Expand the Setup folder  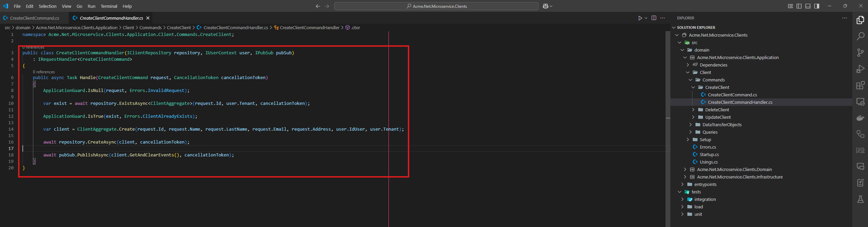point(688,139)
